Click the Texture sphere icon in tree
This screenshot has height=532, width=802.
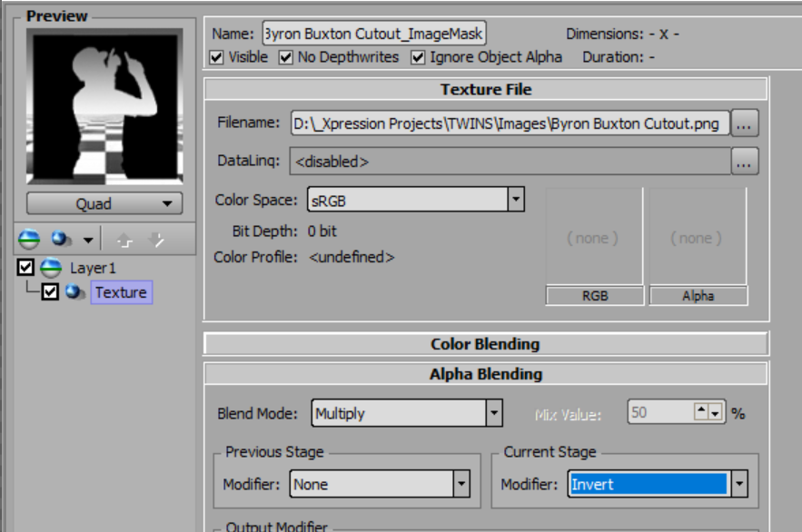[74, 292]
